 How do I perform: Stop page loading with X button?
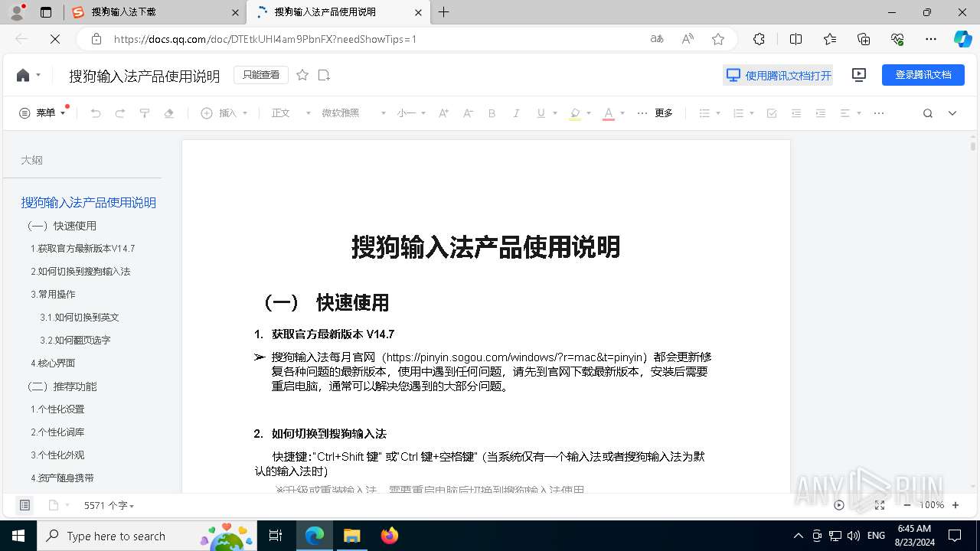click(55, 39)
